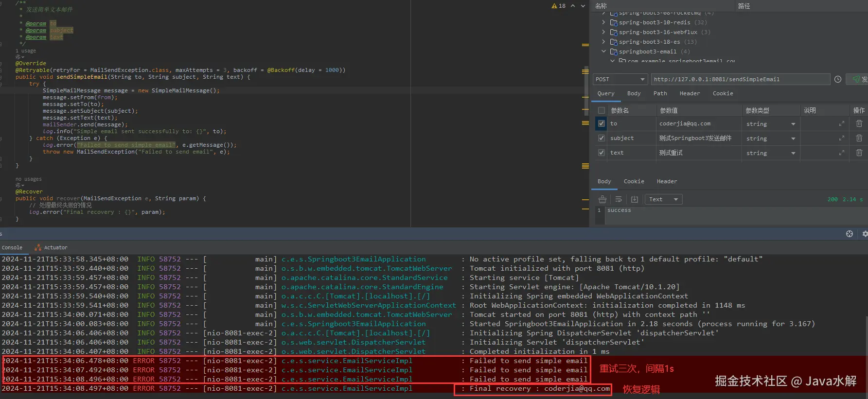Switch to the Query request tab
868x399 pixels.
[x=606, y=93]
